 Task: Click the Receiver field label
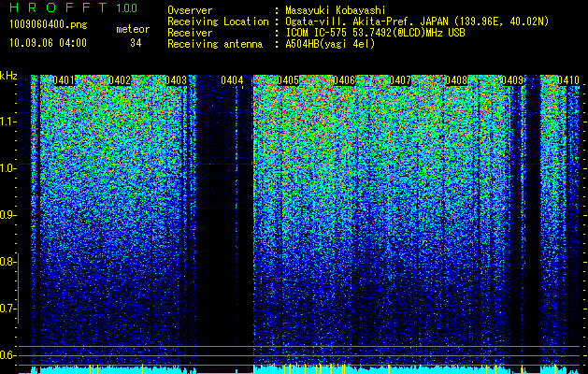coord(190,33)
